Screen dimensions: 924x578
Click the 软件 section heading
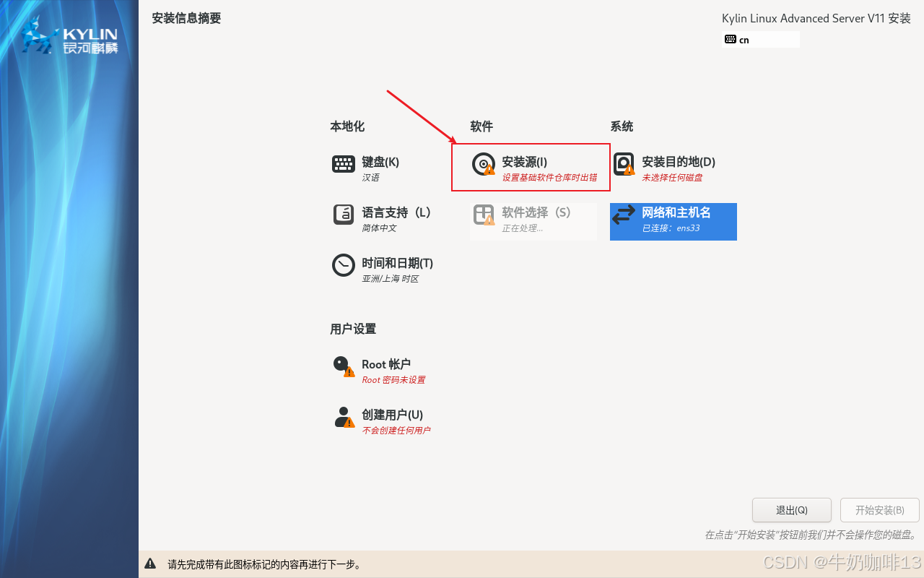481,126
